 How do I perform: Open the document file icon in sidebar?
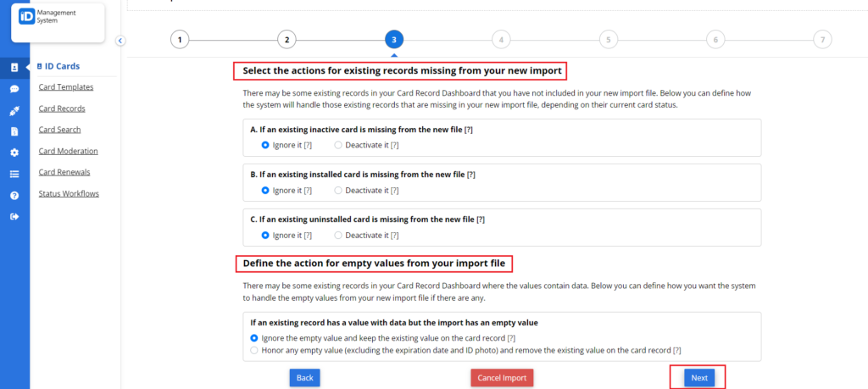(14, 131)
